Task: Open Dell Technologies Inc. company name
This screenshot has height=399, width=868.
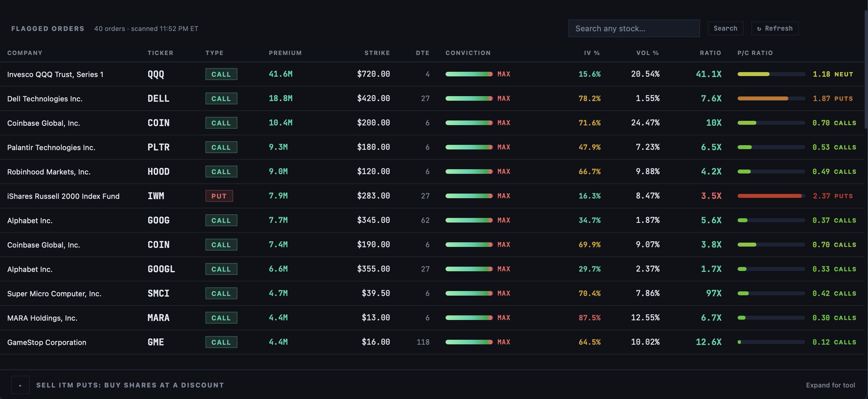Action: pyautogui.click(x=45, y=99)
